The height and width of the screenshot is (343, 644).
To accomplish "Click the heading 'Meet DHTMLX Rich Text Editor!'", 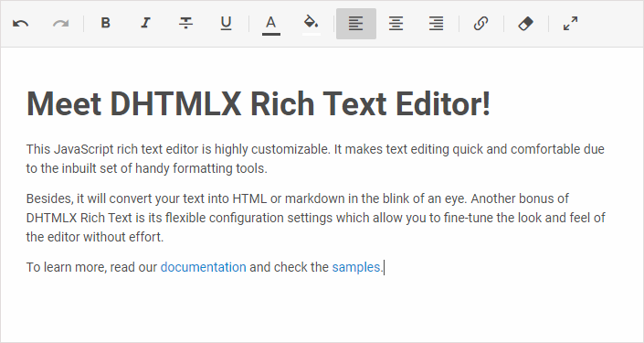I will [x=259, y=103].
